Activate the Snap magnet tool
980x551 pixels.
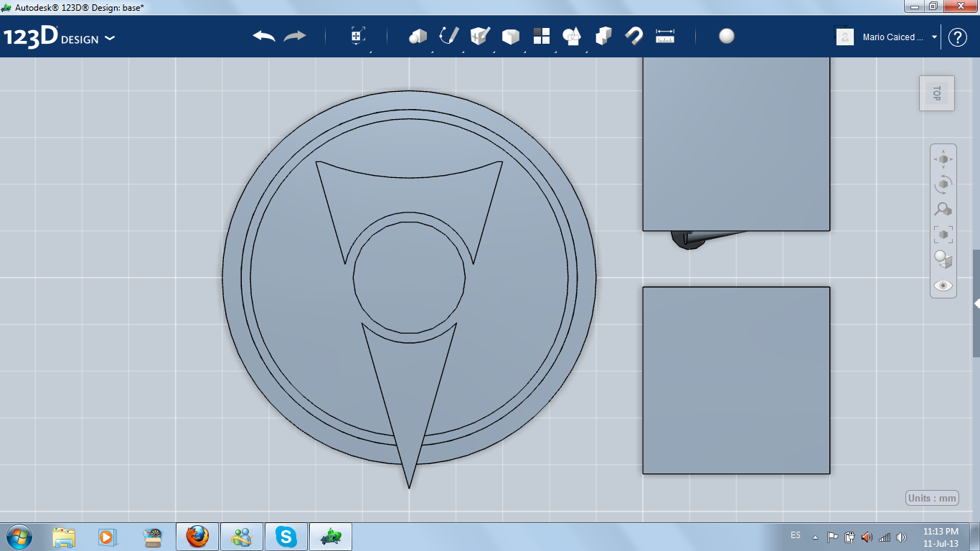tap(634, 37)
